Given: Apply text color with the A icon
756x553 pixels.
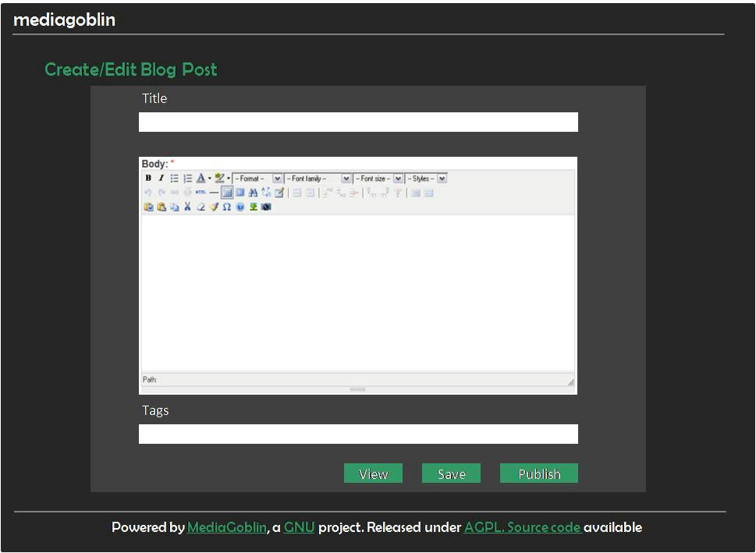Looking at the screenshot, I should click(201, 178).
